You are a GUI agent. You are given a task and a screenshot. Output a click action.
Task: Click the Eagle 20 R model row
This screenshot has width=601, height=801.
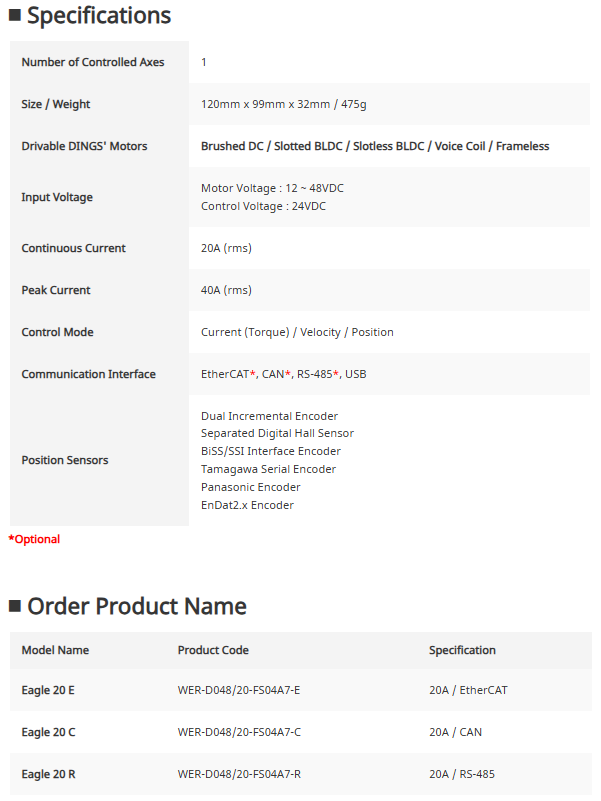tap(48, 774)
